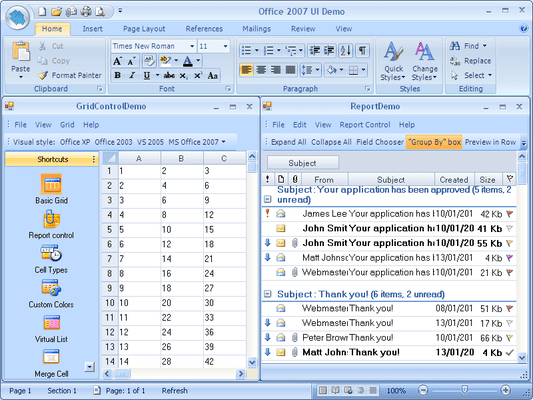Open Customize Quick Access Toolbar dropdown
The image size is (533, 400).
pos(120,11)
